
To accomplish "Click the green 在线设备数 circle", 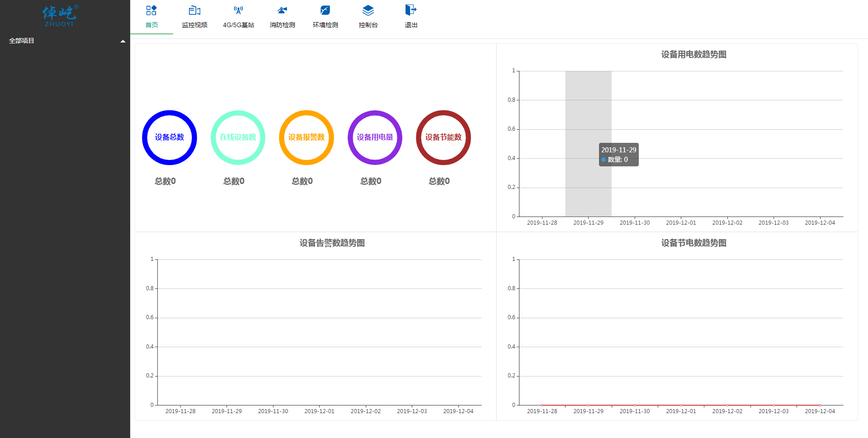I will [238, 137].
